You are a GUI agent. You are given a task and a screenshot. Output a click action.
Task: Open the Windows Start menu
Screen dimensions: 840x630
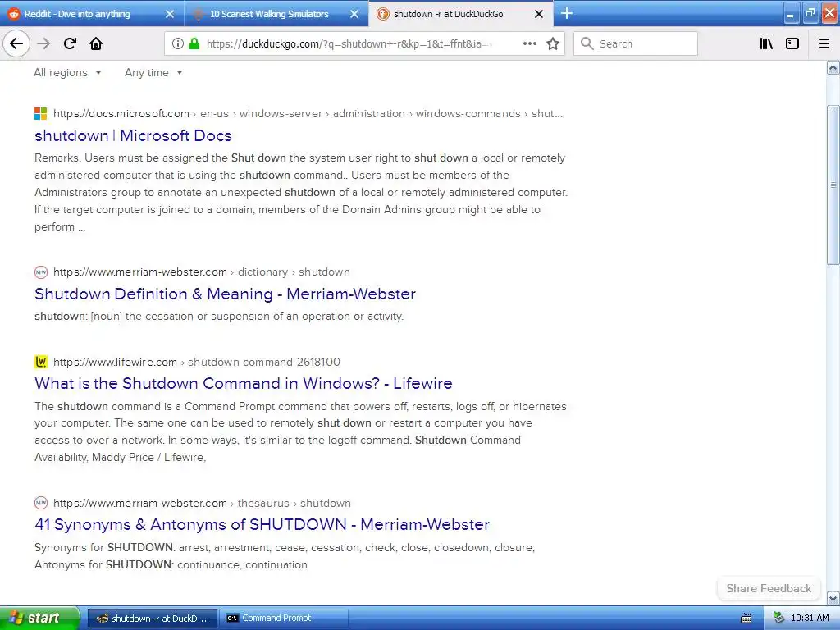(39, 619)
